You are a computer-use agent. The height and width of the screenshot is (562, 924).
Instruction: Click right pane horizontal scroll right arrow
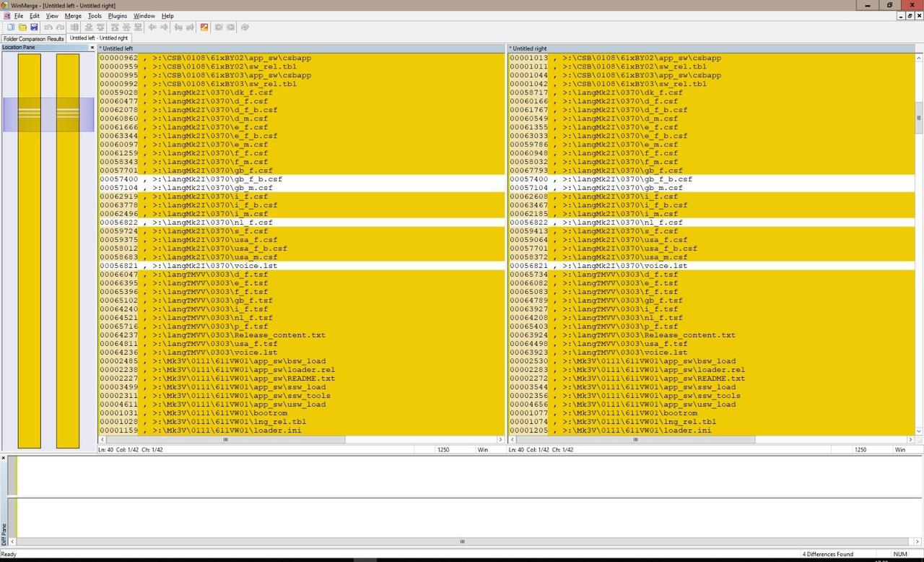click(910, 439)
